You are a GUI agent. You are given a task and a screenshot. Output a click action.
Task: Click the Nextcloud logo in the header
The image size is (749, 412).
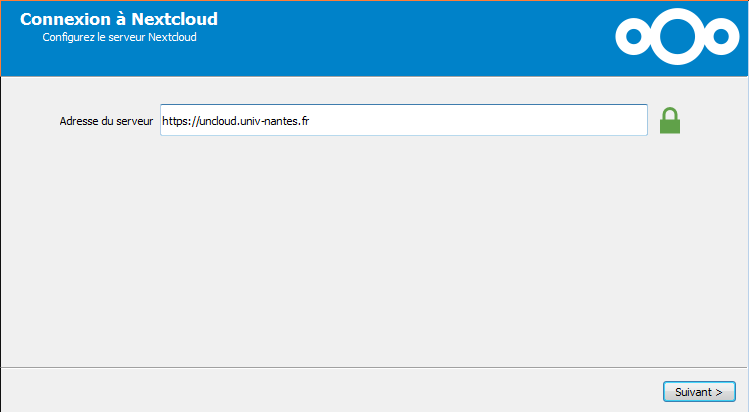pos(676,37)
